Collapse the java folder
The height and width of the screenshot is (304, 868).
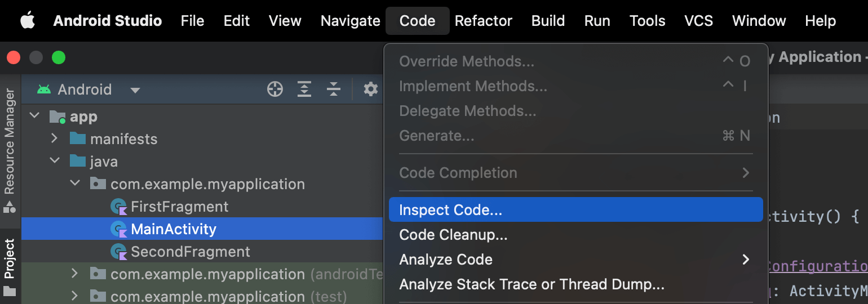(x=54, y=161)
